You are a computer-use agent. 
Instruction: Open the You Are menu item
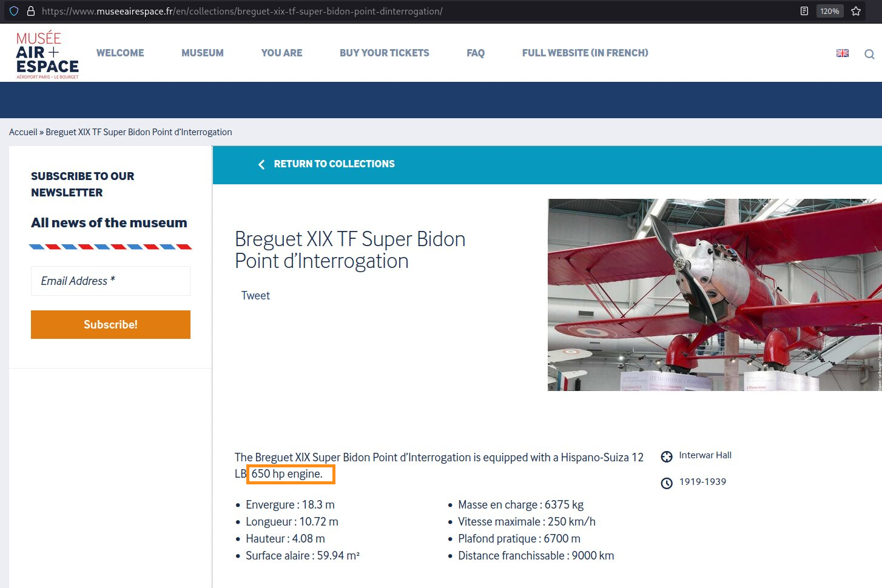[281, 53]
